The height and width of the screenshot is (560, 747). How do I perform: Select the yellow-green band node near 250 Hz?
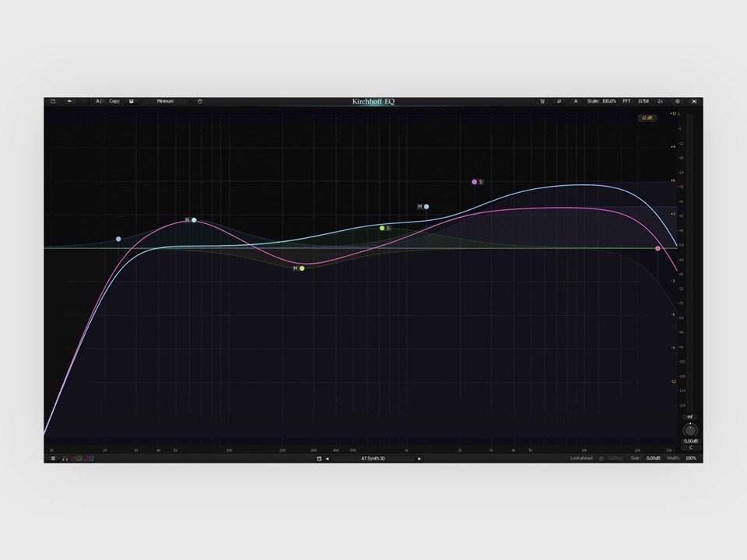tap(302, 268)
